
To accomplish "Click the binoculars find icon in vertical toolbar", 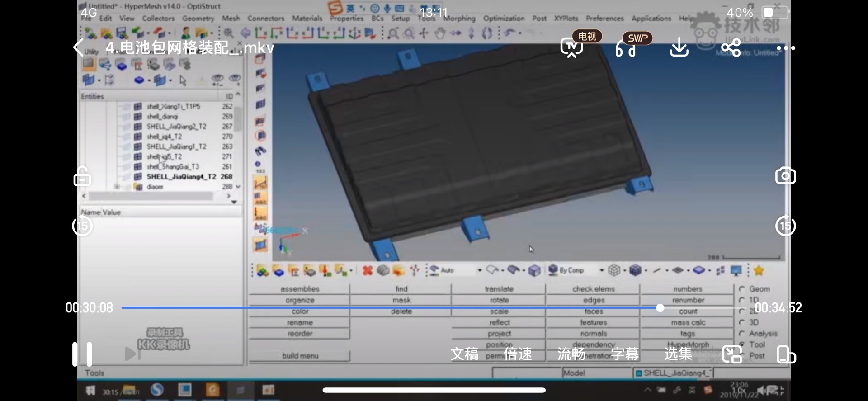I will point(260,150).
